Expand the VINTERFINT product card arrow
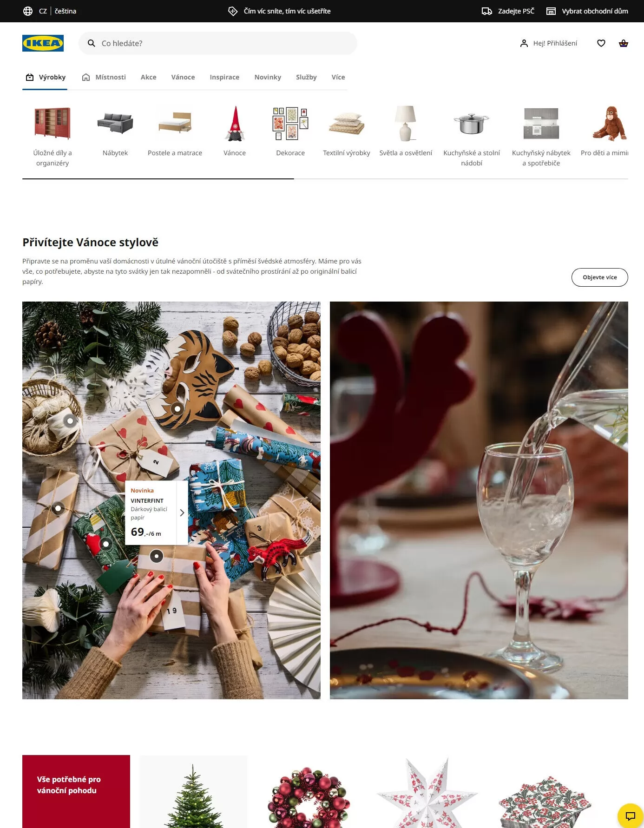644x828 pixels. 182,513
